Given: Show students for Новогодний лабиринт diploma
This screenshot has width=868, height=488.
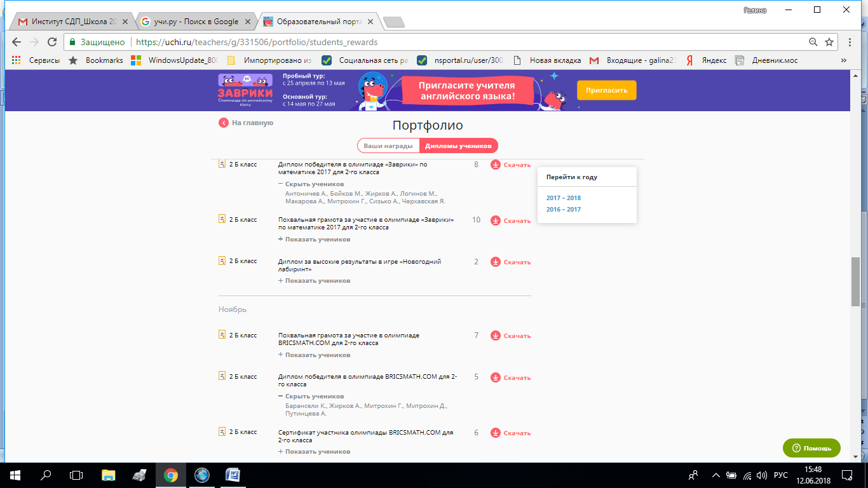Looking at the screenshot, I should click(314, 281).
